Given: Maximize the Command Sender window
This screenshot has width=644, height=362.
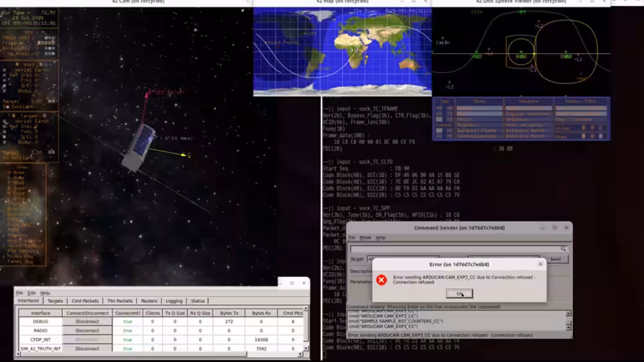Looking at the screenshot, I should point(554,228).
